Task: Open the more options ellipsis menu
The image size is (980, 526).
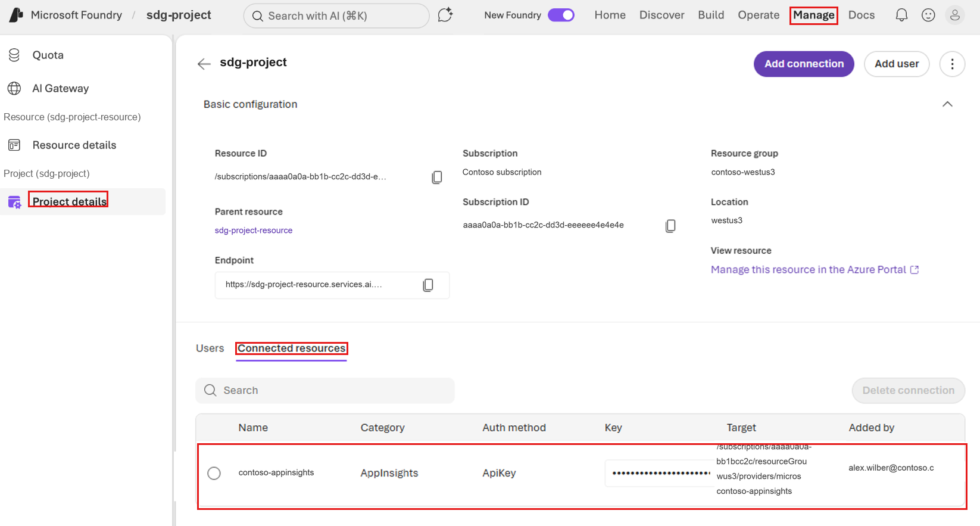Action: [x=952, y=64]
